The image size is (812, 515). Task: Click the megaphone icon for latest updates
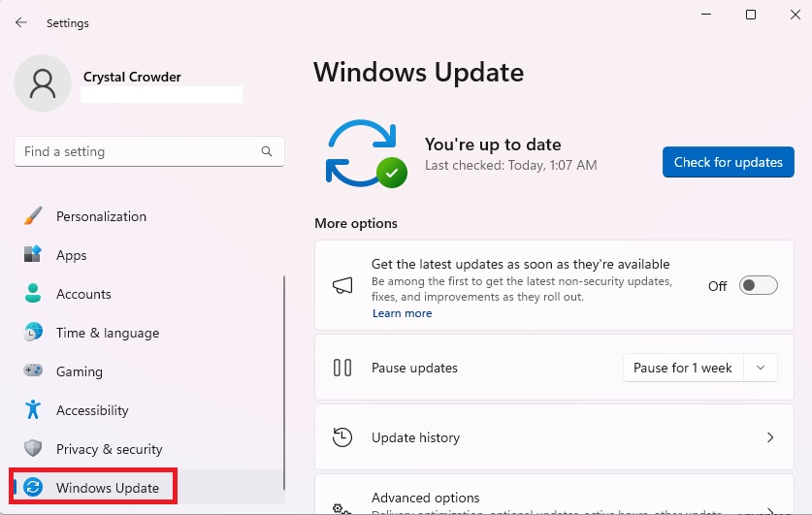[342, 285]
